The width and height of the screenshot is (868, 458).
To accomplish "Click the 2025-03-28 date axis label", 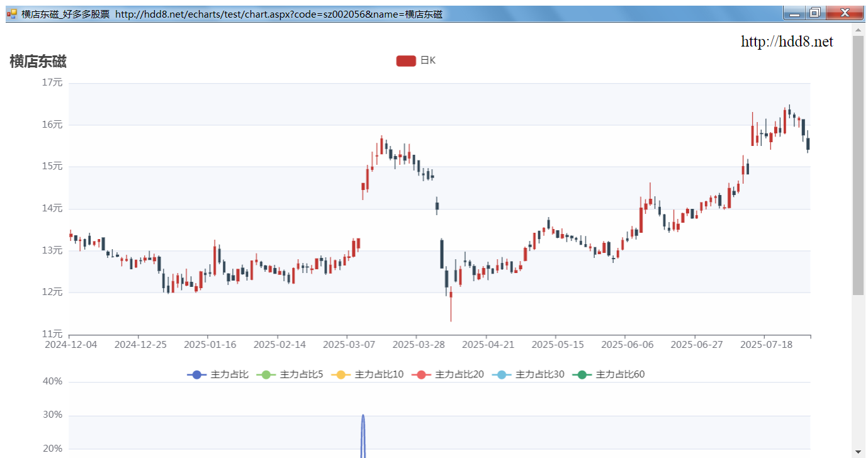I will pos(418,345).
